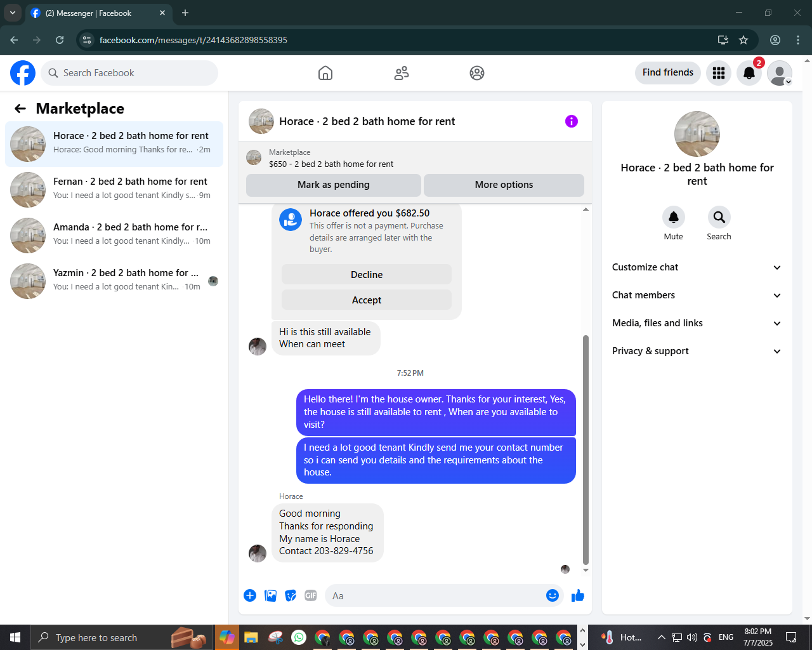Open Fernan conversation in the list
Viewport: 812px width, 650px height.
pos(114,190)
